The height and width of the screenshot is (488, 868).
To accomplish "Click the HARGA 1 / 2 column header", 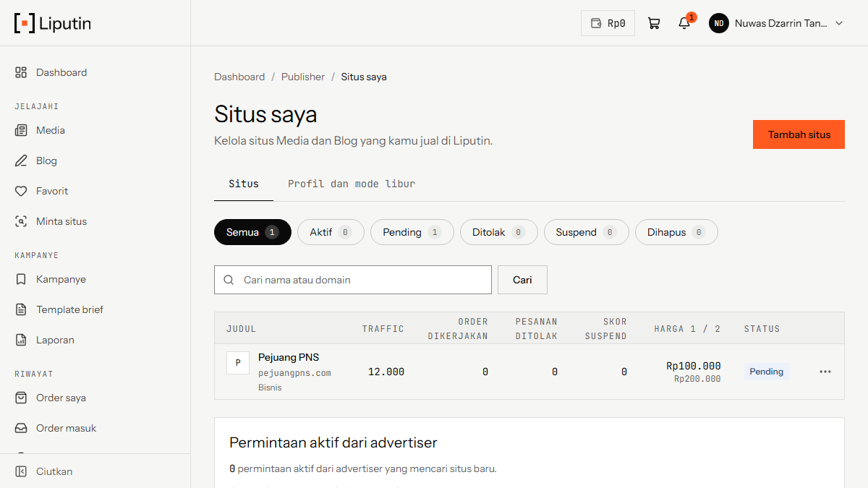I will click(x=688, y=329).
